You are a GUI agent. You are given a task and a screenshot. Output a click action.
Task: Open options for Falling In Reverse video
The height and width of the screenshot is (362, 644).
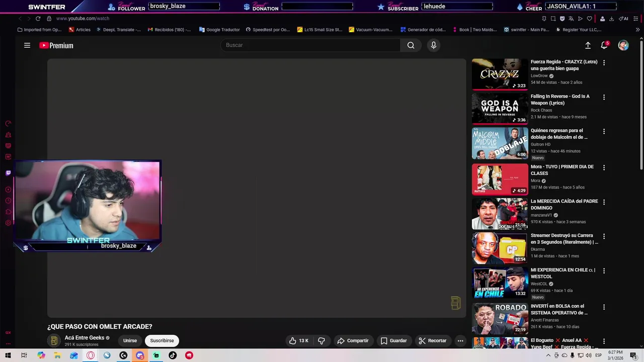[604, 97]
